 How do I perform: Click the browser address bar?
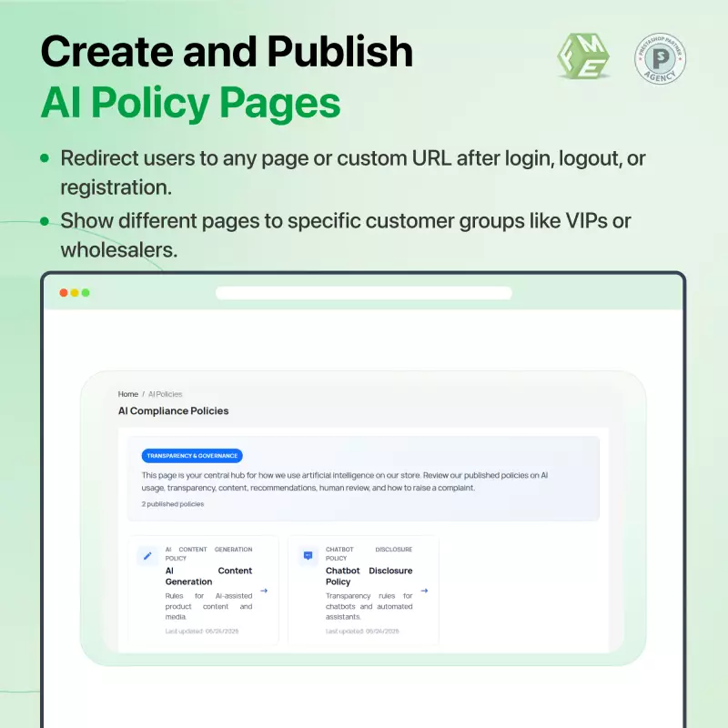tap(363, 293)
